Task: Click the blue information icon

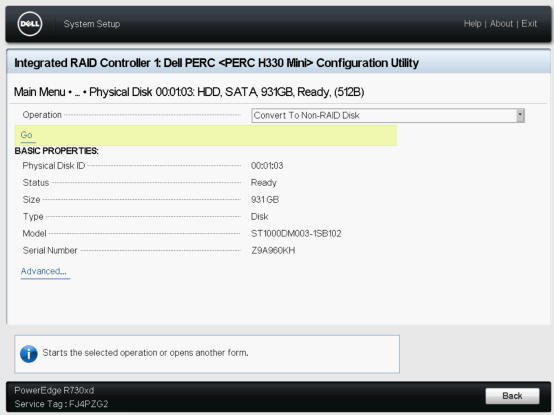Action: pos(29,354)
